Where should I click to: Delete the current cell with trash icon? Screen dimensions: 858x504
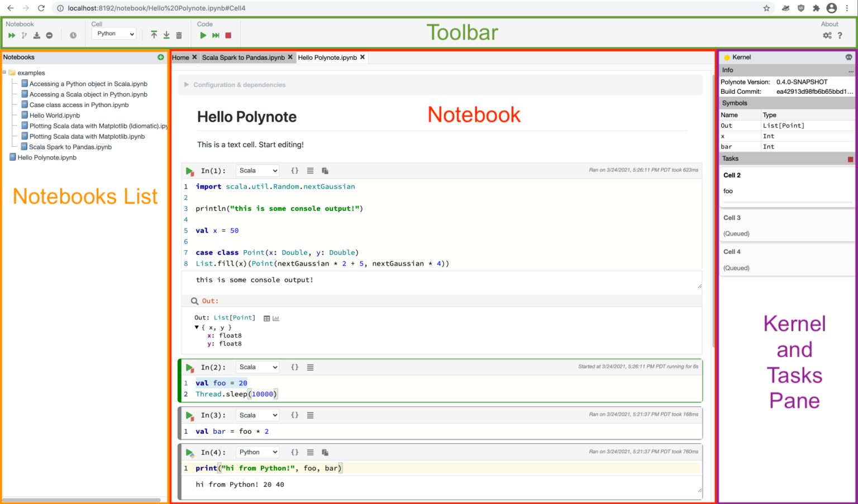pos(178,35)
